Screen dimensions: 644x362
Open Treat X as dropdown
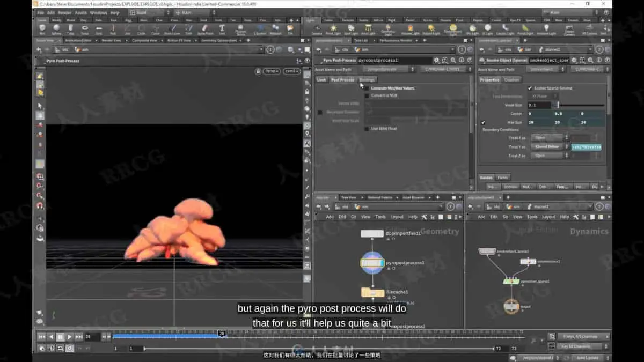click(x=549, y=138)
